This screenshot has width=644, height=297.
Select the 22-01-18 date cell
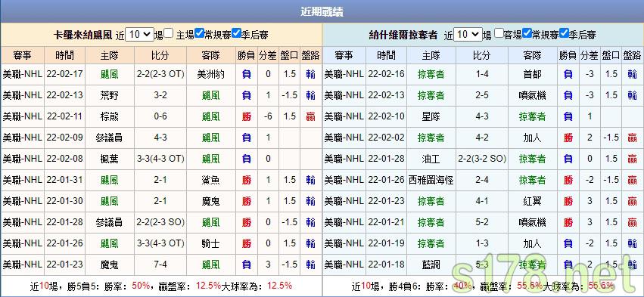coord(387,265)
